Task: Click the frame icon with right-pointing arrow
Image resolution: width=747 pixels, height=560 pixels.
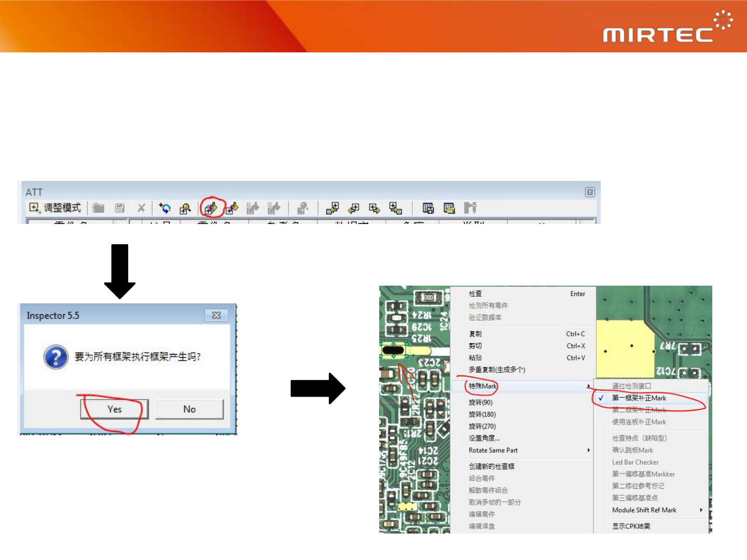Action: [x=375, y=208]
